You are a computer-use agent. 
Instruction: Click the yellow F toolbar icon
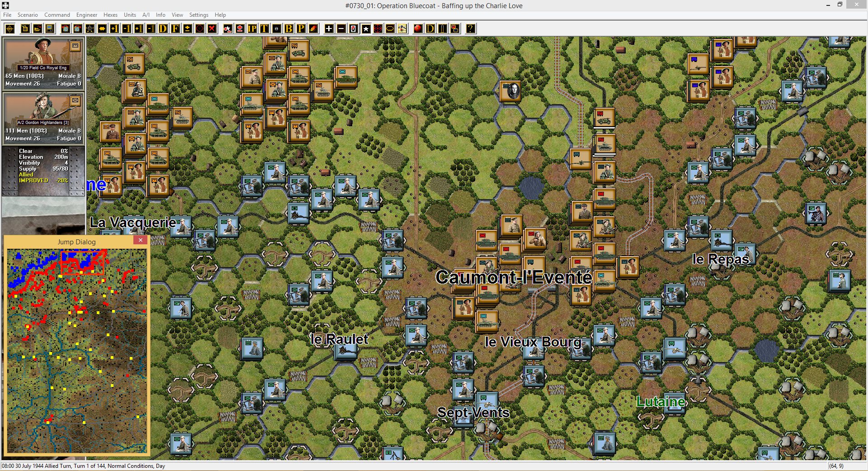coord(175,29)
